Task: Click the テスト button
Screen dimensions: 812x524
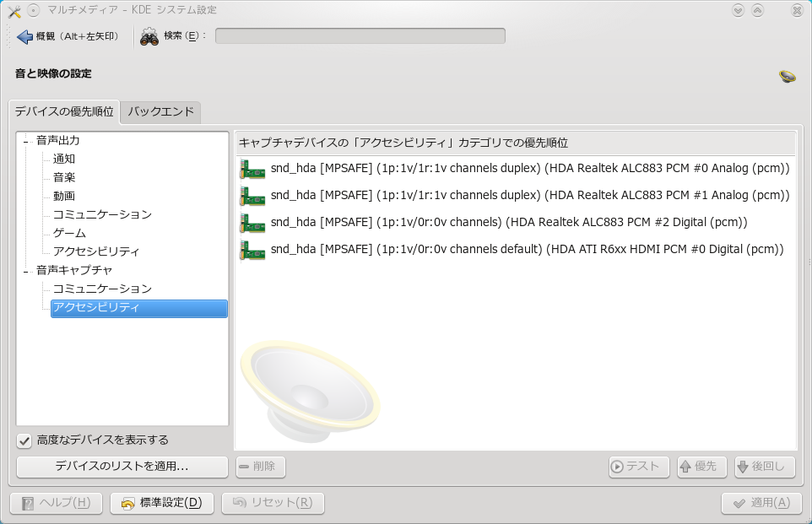Action: click(639, 467)
